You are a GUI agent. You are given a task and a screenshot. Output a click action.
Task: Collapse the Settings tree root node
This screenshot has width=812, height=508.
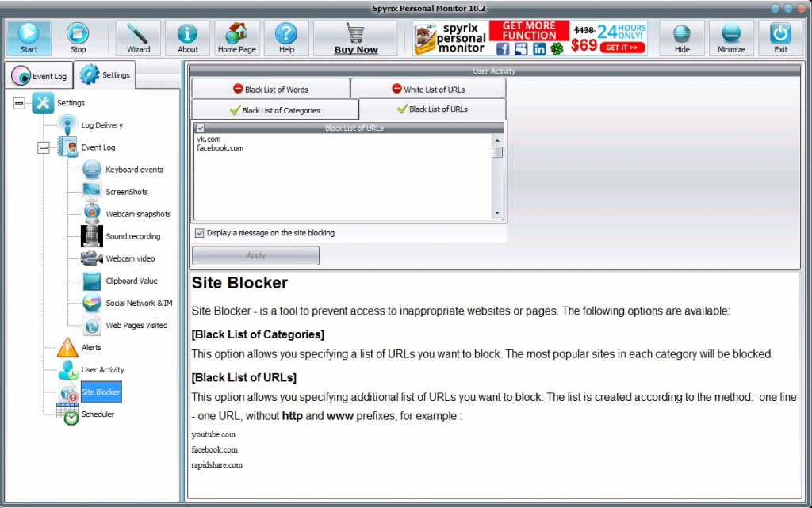pos(19,103)
